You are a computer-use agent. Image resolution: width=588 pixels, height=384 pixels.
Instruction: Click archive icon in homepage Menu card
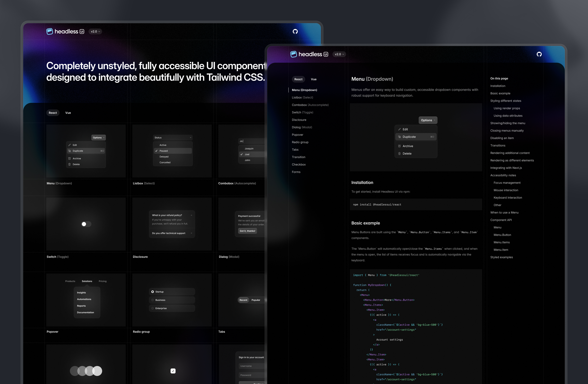(69, 158)
